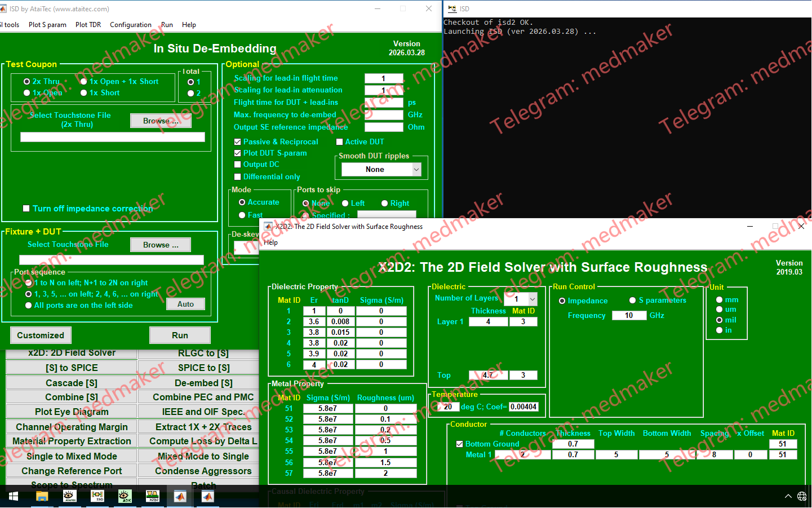Toggle the Bottom Ground checkbox
This screenshot has height=508, width=812.
pos(460,444)
